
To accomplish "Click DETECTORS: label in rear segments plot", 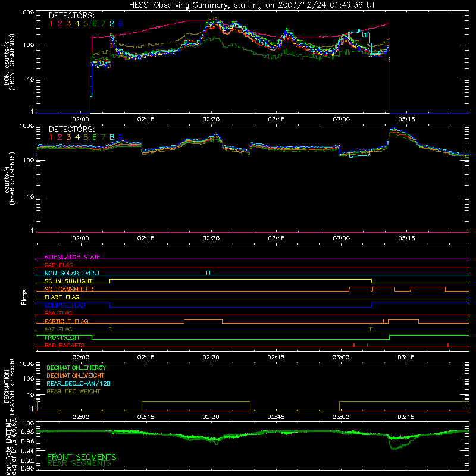I will tap(71, 130).
